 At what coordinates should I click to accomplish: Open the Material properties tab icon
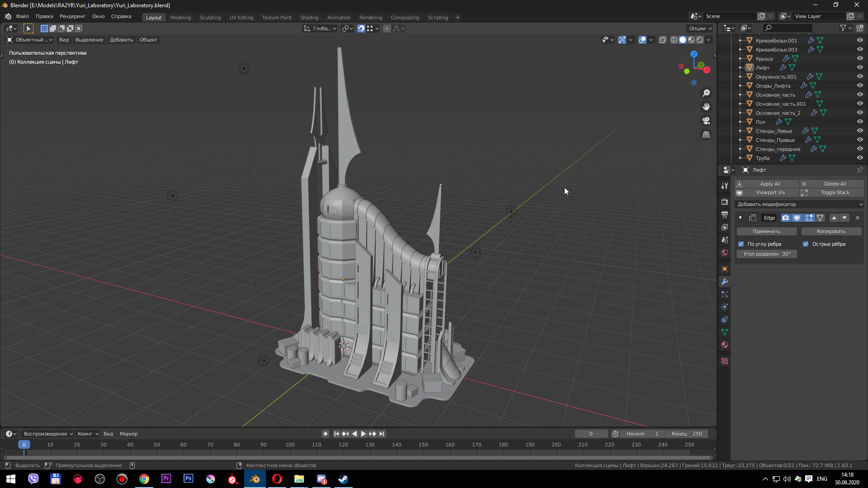click(725, 345)
